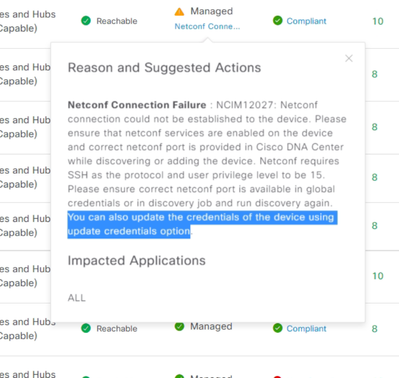Select the Managed label in the row below the popup

(x=211, y=326)
